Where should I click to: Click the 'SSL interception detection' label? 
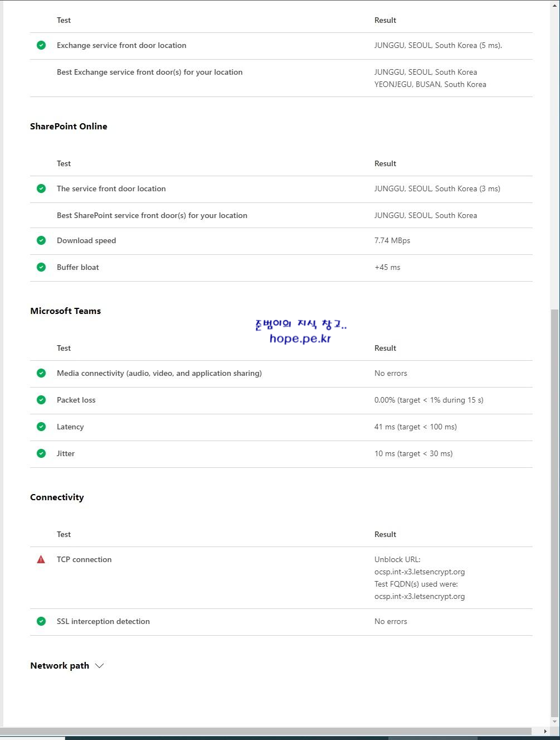(103, 621)
